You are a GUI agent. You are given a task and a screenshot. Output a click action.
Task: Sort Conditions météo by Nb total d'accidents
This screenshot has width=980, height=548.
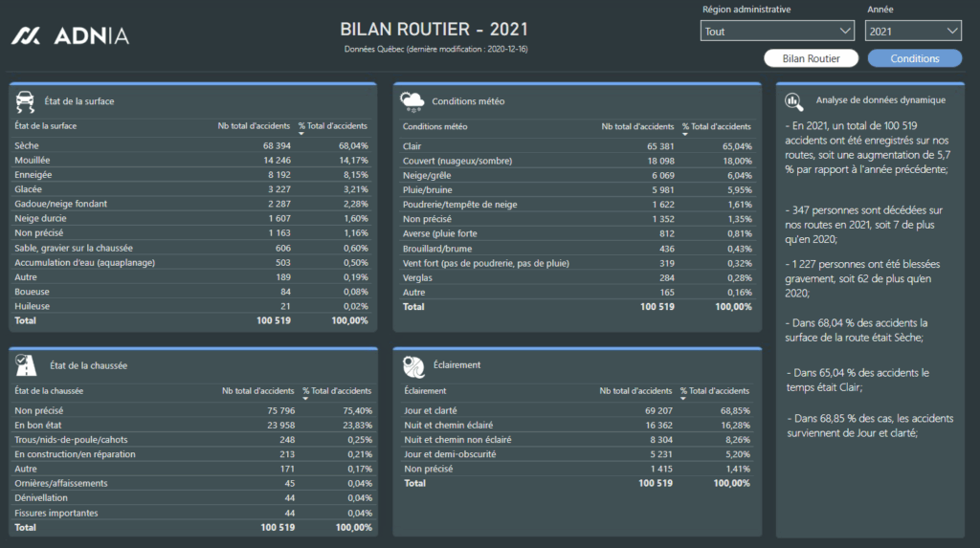point(637,126)
